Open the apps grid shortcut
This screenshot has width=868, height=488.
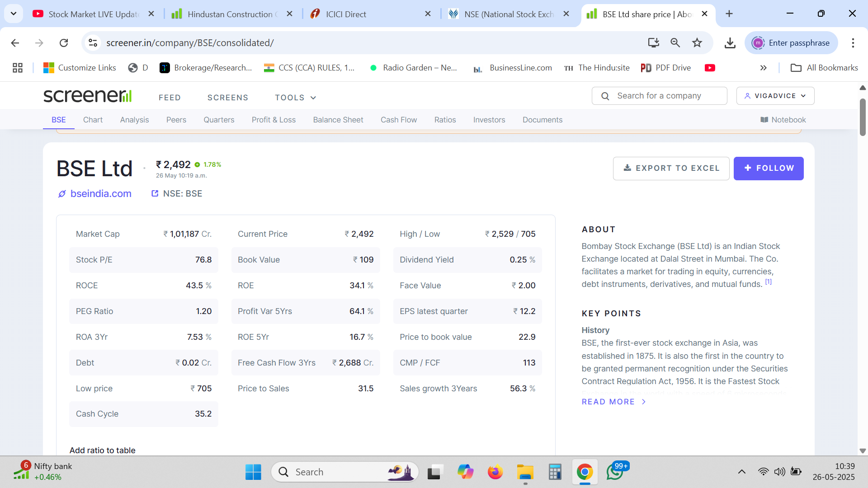pyautogui.click(x=18, y=68)
